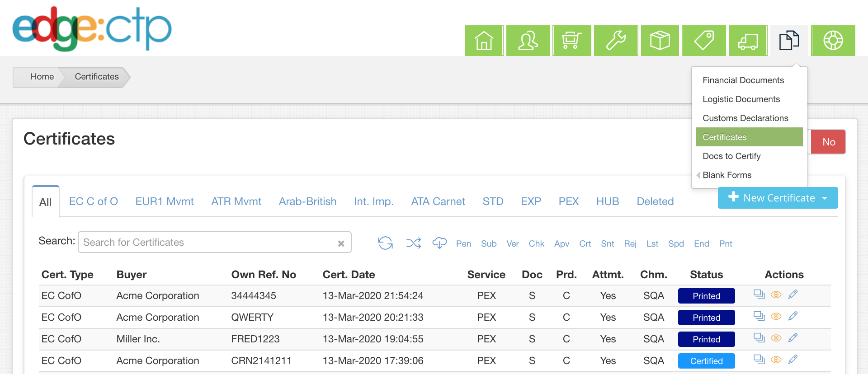Switch to the Arab-British tab
The image size is (868, 374).
[x=307, y=201]
